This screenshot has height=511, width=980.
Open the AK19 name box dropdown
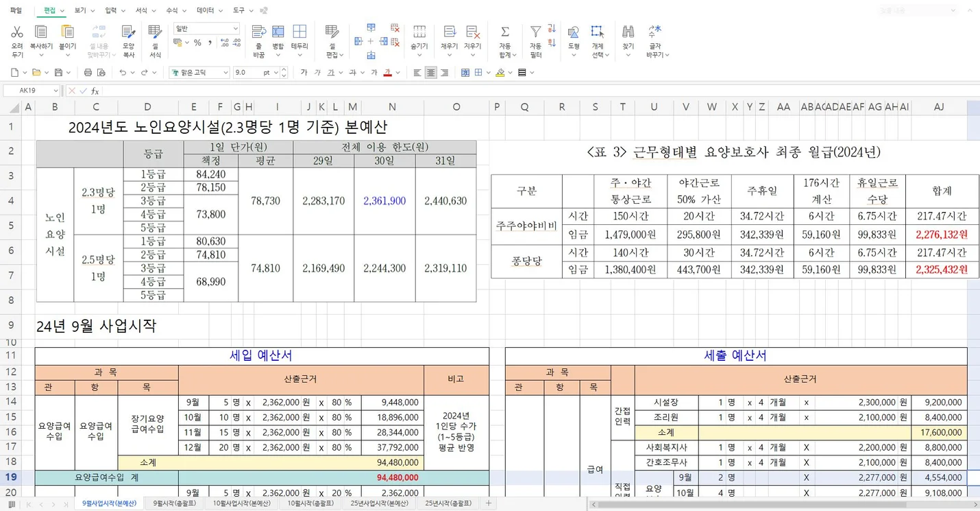pos(56,91)
